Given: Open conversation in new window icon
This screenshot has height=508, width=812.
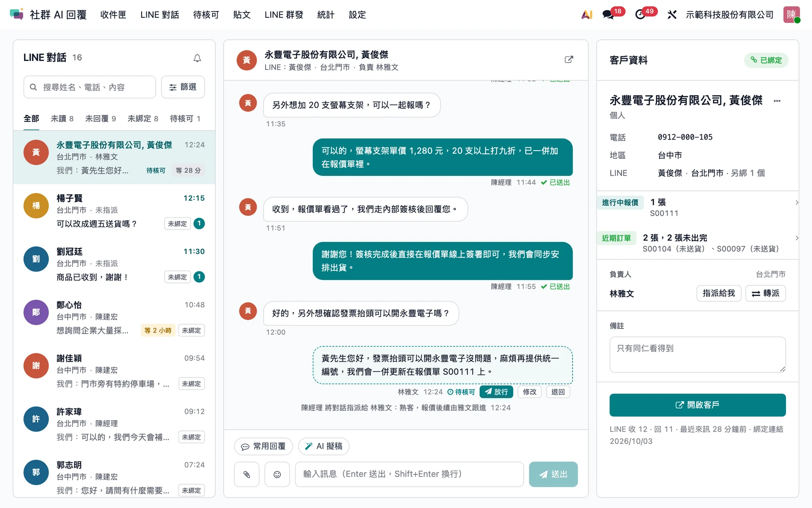Looking at the screenshot, I should (x=569, y=60).
